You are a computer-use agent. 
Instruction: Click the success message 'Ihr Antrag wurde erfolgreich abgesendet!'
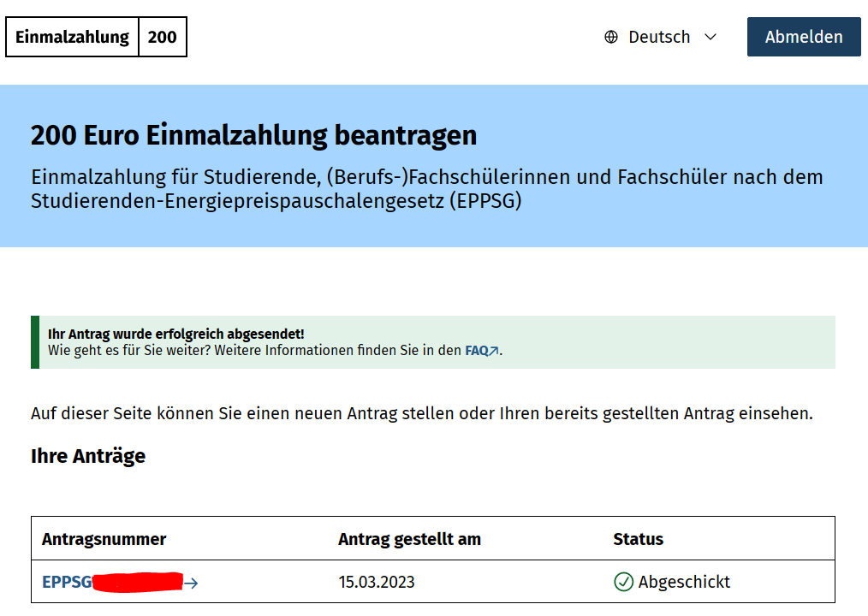pyautogui.click(x=176, y=335)
